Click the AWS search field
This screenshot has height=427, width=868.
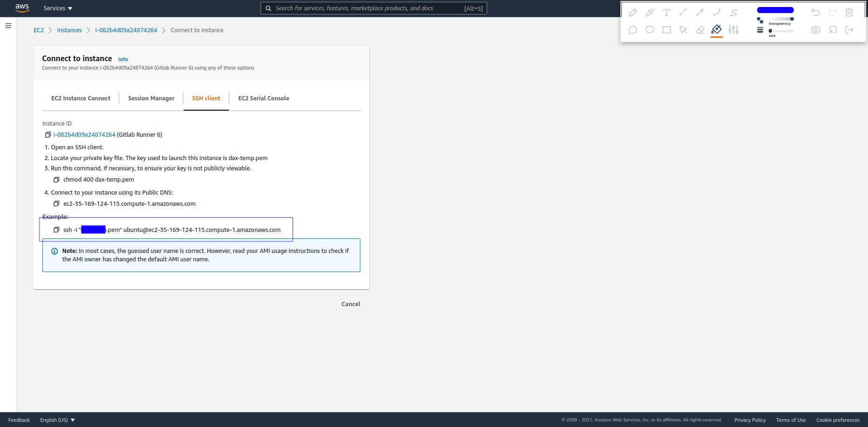[x=373, y=8]
